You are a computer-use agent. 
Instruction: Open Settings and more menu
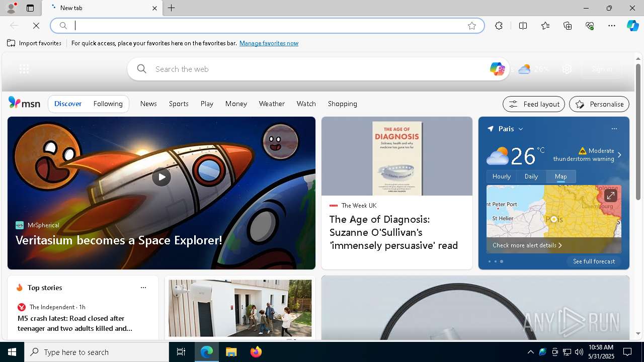(612, 26)
